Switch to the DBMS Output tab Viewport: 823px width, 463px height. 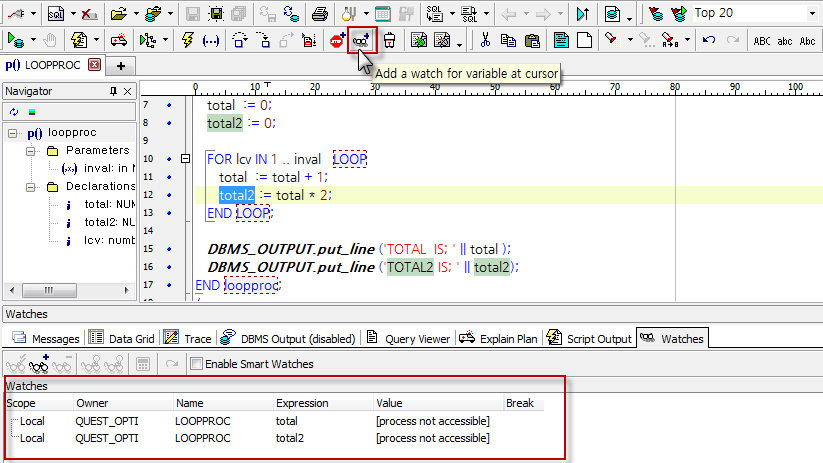(x=290, y=339)
